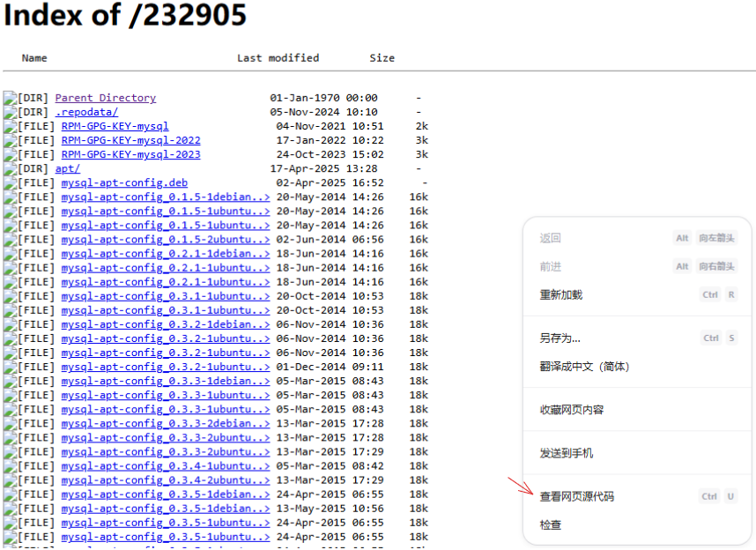Choose 发送到手机 in the context menu
This screenshot has width=756, height=550.
[637, 454]
